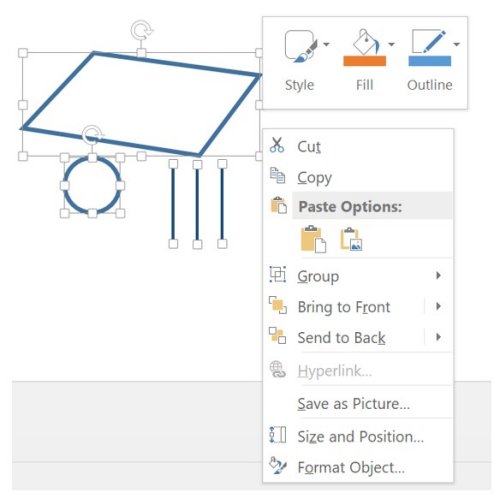This screenshot has width=500, height=498.
Task: Open the Fill color dropdown arrow
Action: (391, 44)
